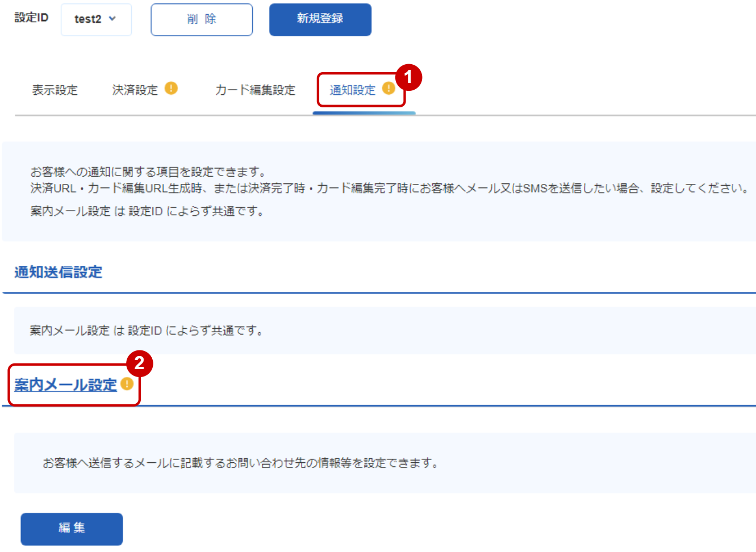This screenshot has width=756, height=552.
Task: Go to the 通知設定 tab
Action: pos(353,90)
